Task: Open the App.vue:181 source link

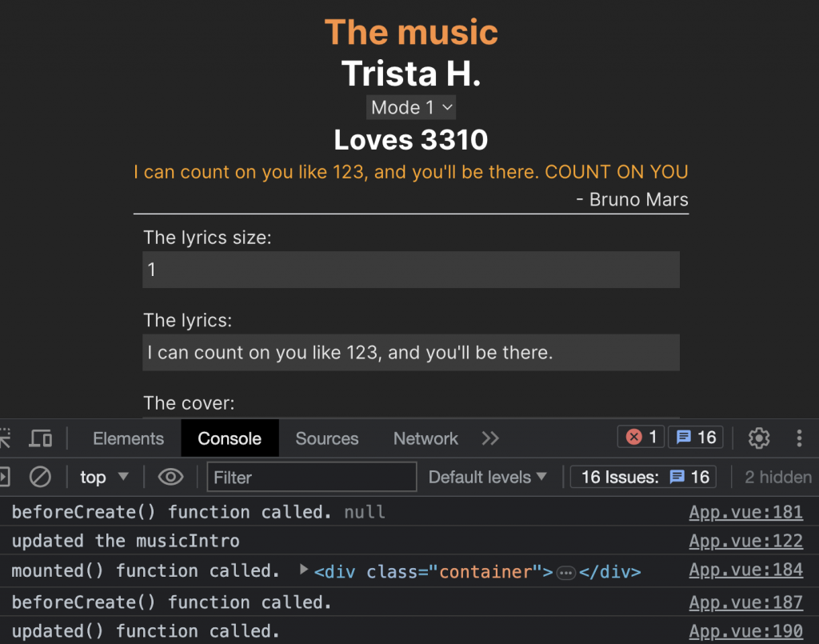Action: (x=746, y=512)
